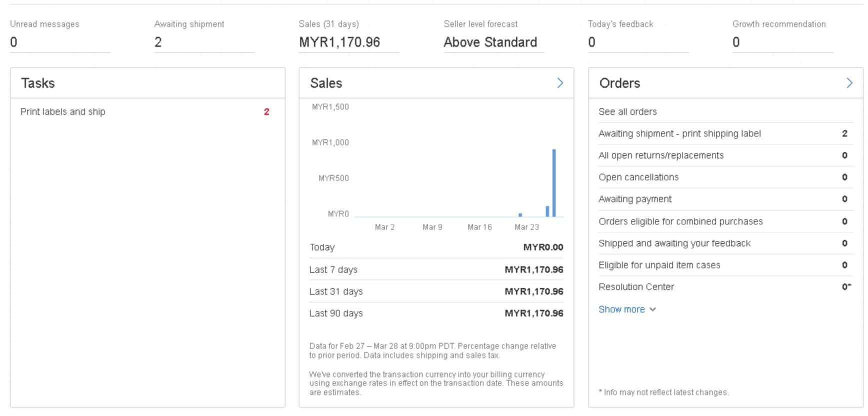
Task: Open Orders eligible for combined purchases
Action: pyautogui.click(x=680, y=221)
